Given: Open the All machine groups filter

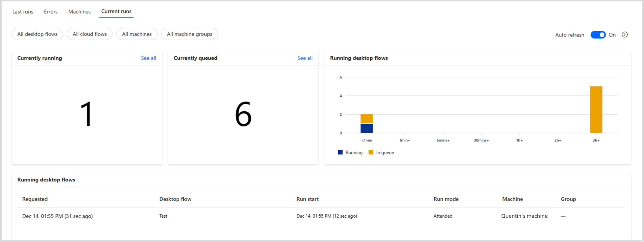Looking at the screenshot, I should (189, 34).
